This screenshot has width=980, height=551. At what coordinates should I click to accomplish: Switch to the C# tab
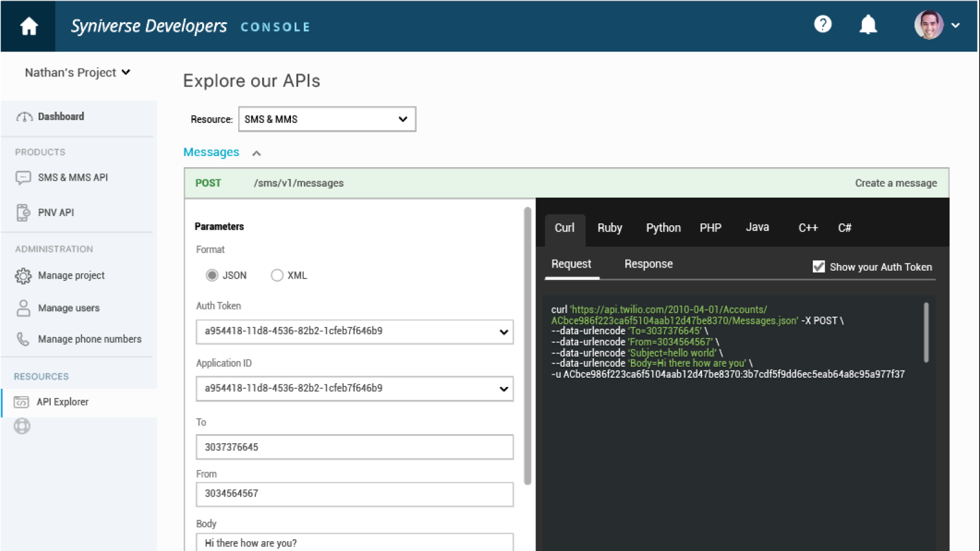coord(845,228)
